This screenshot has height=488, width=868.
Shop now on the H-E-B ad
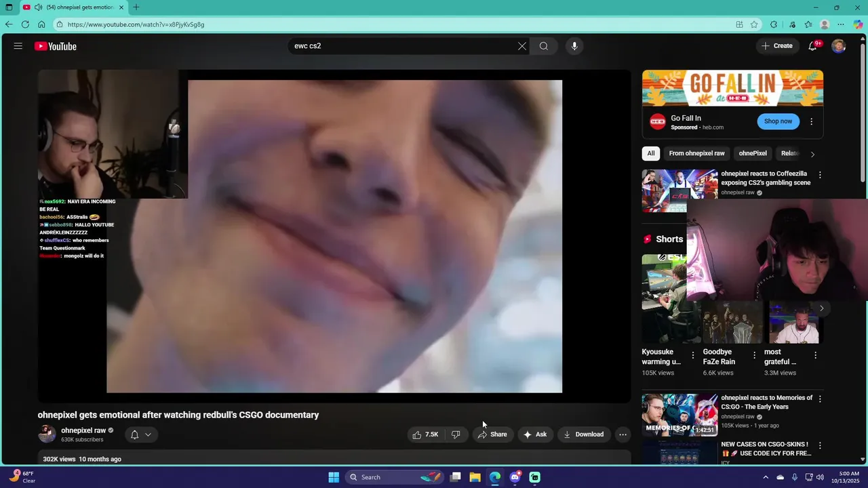pos(778,121)
